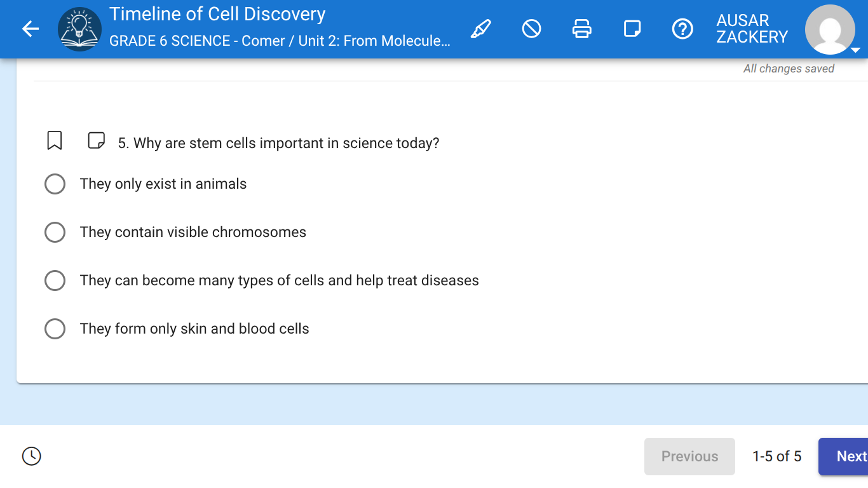
Task: Open the elapsed time clock icon
Action: pos(31,456)
